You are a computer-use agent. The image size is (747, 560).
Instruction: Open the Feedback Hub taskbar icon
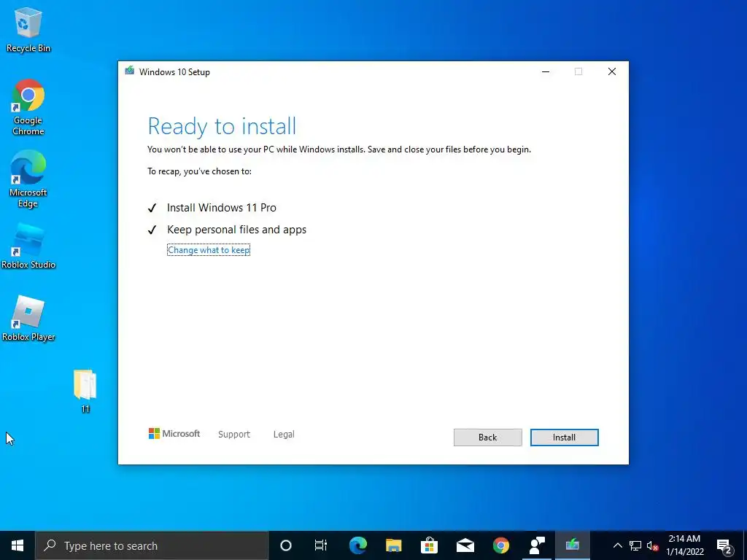(537, 545)
